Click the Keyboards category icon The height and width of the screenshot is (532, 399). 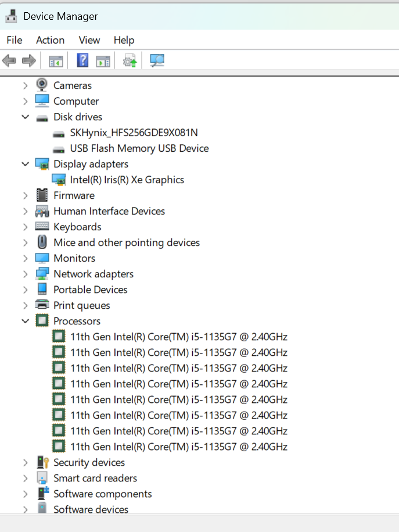[42, 226]
